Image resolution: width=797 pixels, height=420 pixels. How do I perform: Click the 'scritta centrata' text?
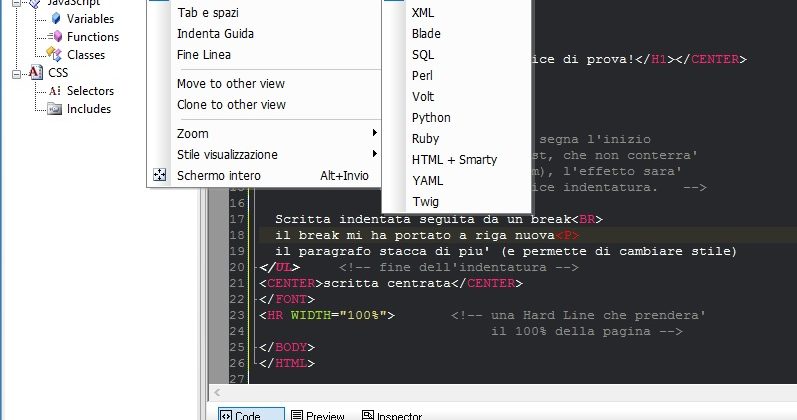pos(387,283)
